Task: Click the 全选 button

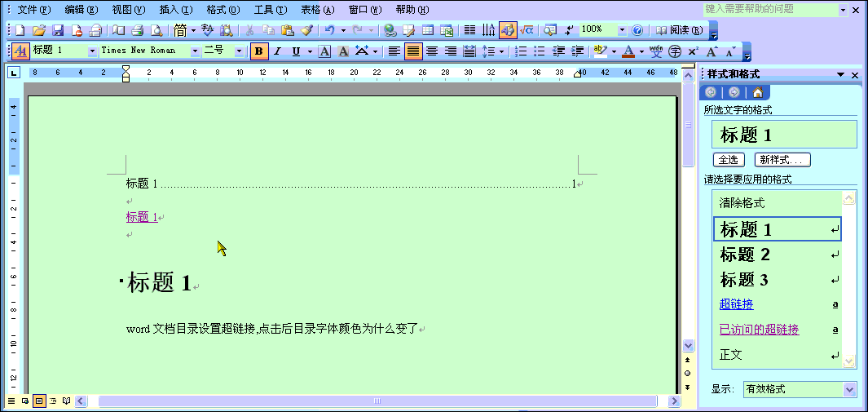Action: tap(728, 159)
